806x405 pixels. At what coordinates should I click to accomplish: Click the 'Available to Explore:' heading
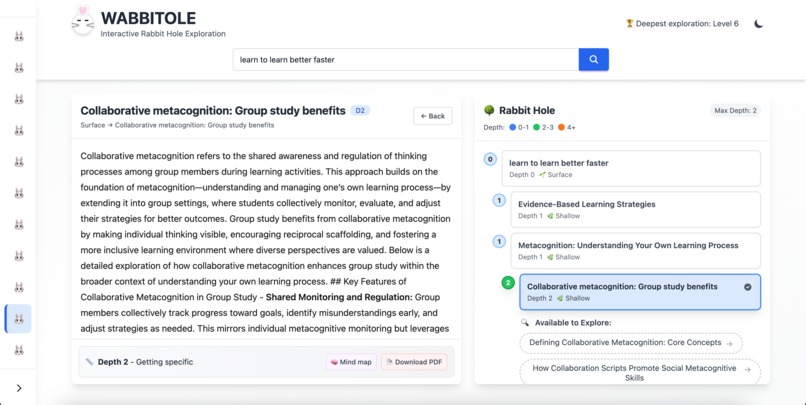573,323
